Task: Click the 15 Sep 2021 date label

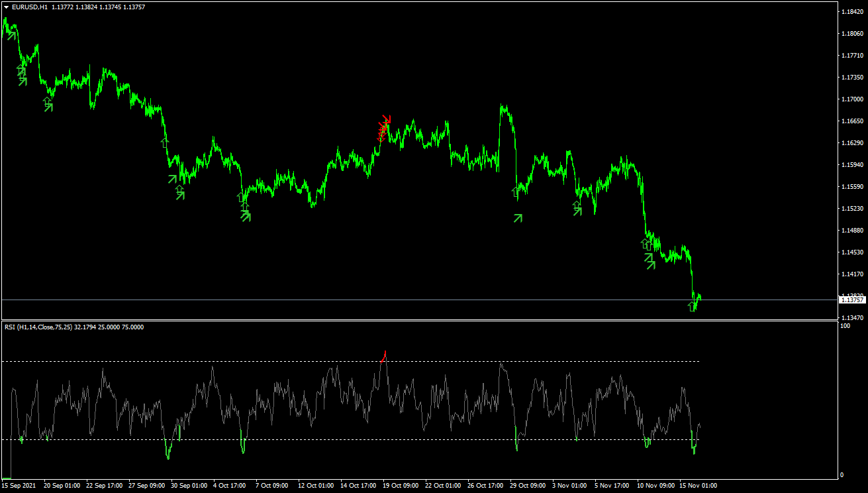Action: (x=17, y=486)
